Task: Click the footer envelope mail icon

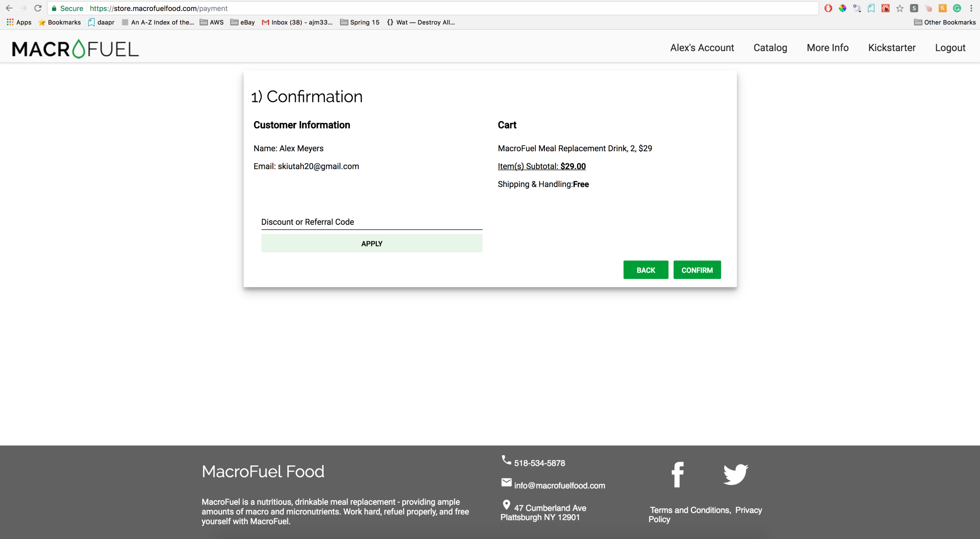Action: click(506, 482)
